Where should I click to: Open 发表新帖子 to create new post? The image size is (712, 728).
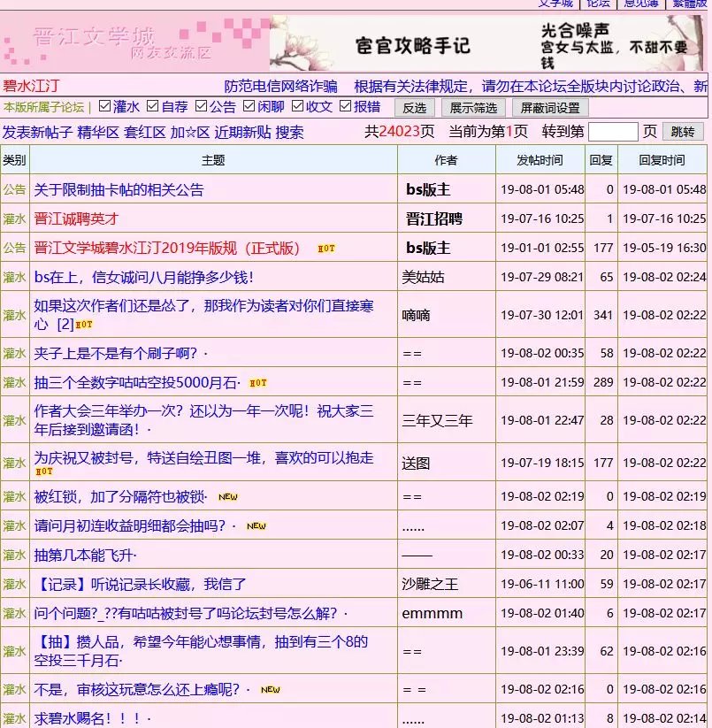[38, 132]
